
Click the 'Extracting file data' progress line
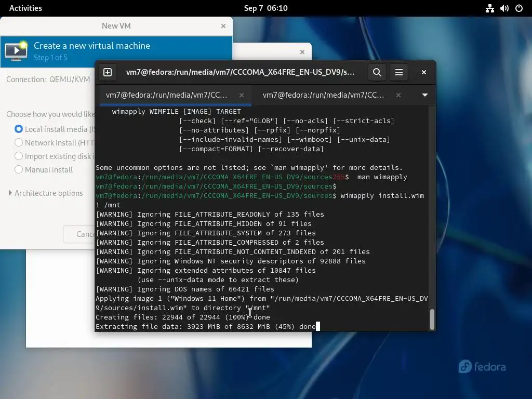(206, 327)
